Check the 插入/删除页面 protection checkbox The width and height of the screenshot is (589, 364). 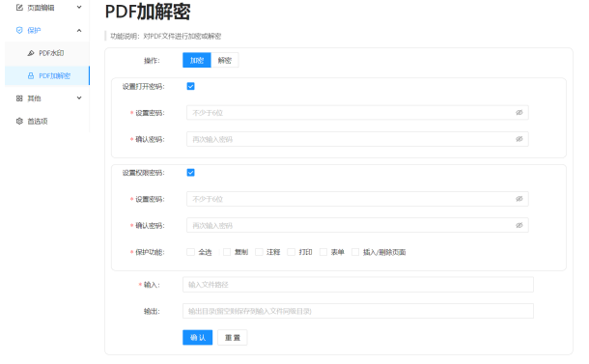[355, 252]
